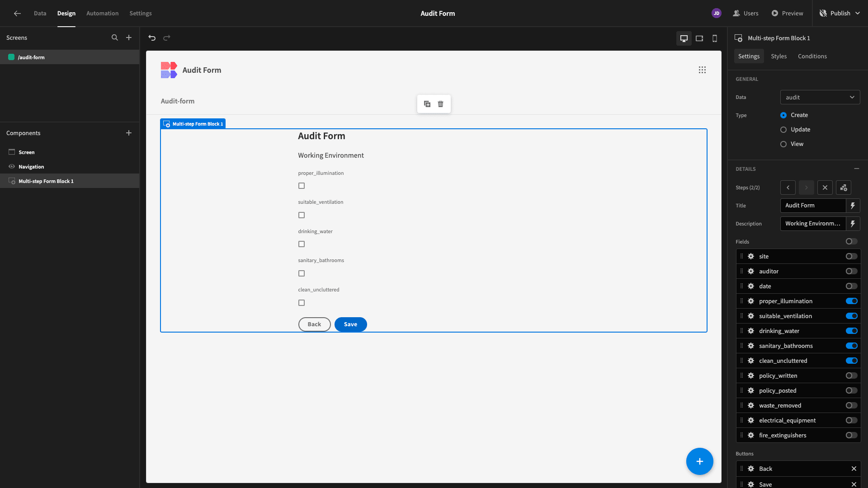The height and width of the screenshot is (488, 868).
Task: Enable the waste_removed field toggle
Action: click(x=851, y=405)
